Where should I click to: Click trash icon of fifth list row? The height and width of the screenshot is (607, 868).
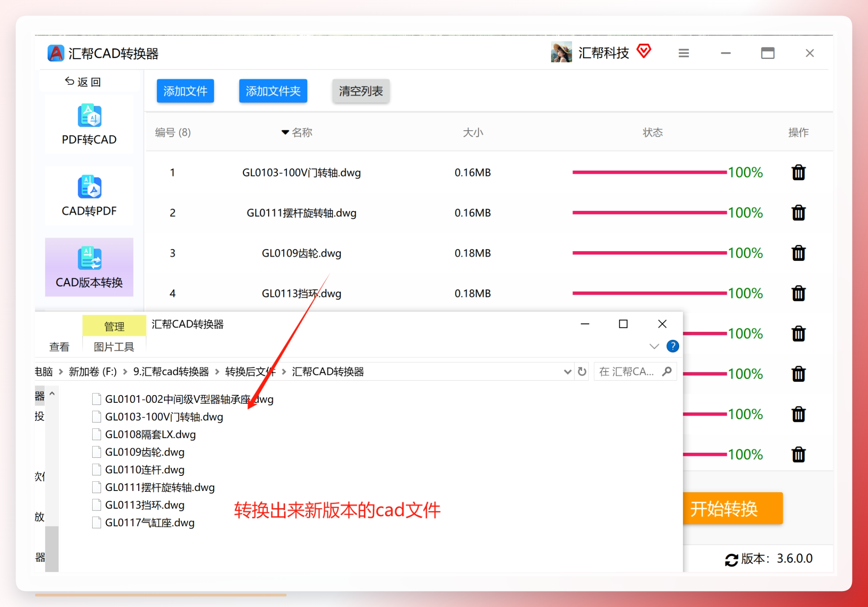pyautogui.click(x=798, y=334)
